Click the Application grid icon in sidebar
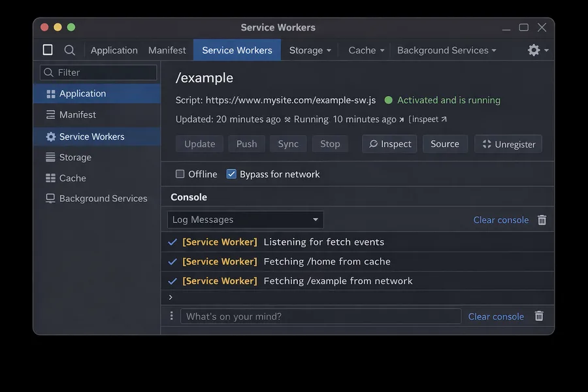 (50, 94)
